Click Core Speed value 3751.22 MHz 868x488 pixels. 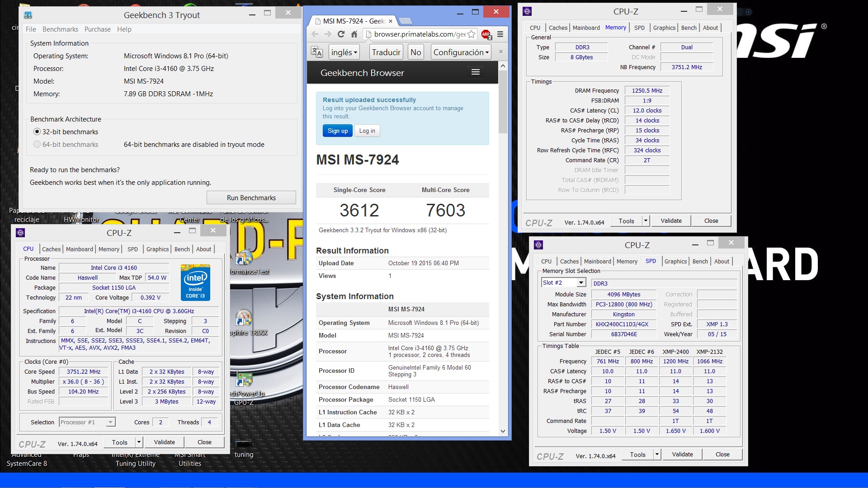[x=84, y=372]
